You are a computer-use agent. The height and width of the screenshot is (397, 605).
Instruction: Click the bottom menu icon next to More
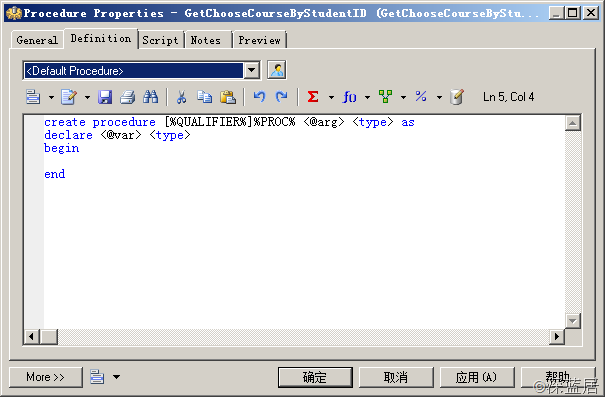(97, 377)
